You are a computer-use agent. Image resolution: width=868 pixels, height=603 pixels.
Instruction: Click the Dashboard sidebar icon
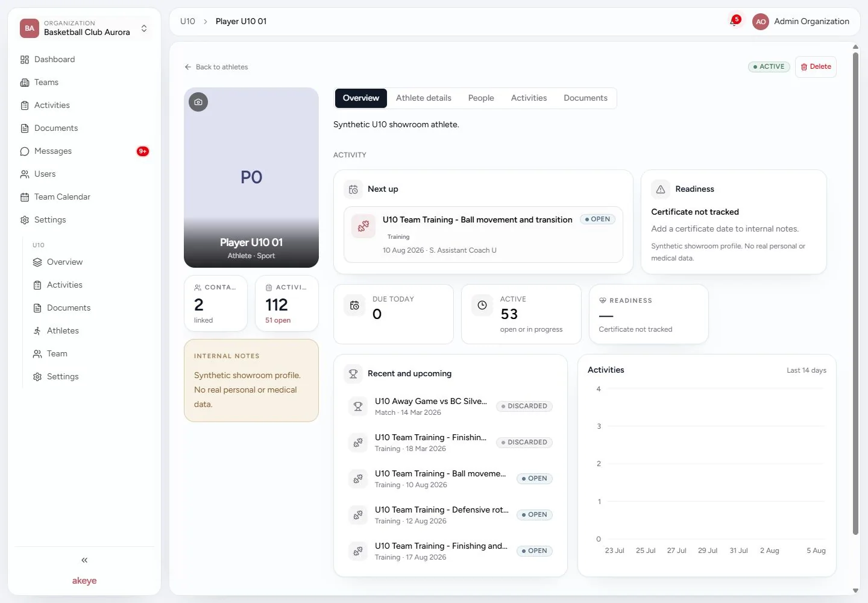point(25,60)
